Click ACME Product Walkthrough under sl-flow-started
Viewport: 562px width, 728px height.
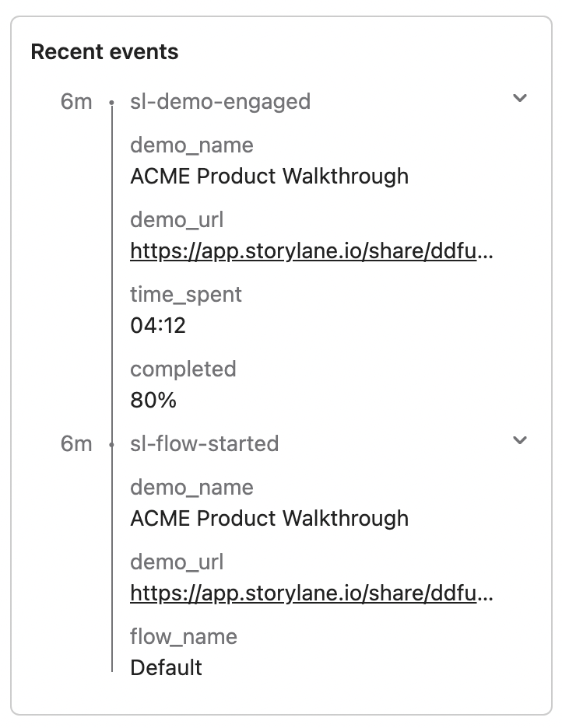tap(269, 518)
